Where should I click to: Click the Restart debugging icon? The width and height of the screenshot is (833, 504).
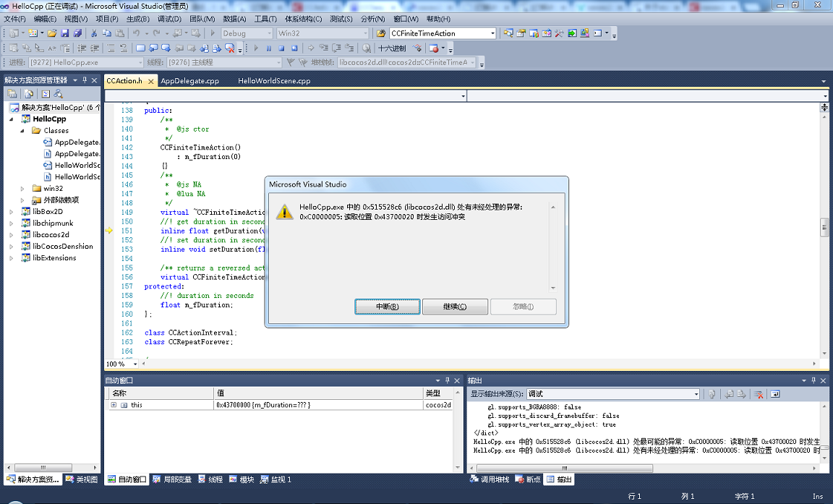(294, 48)
